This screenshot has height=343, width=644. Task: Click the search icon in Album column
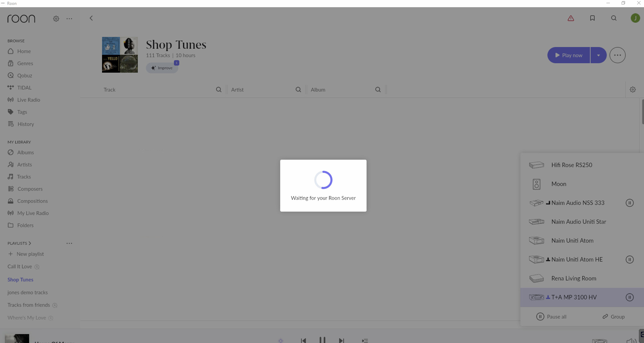[378, 90]
